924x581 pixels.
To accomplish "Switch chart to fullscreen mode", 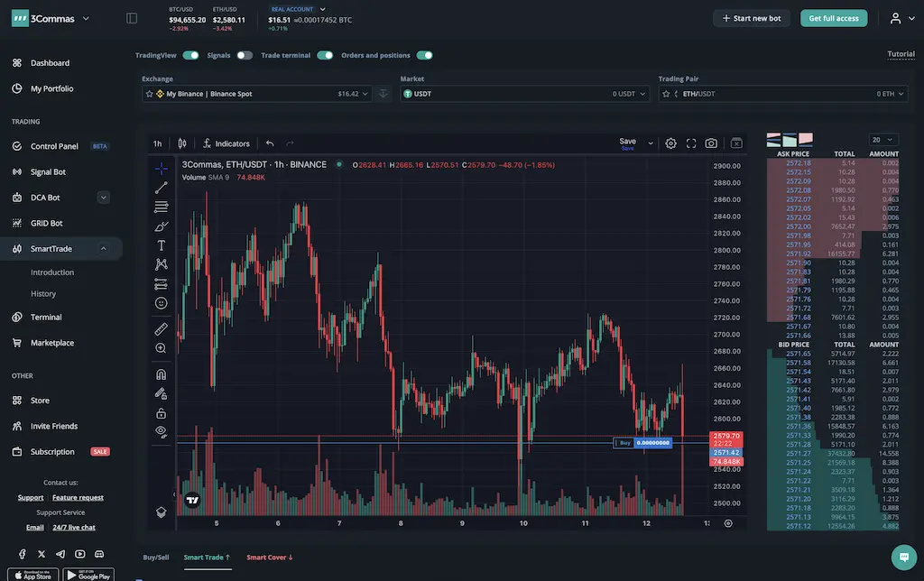I will [x=691, y=143].
